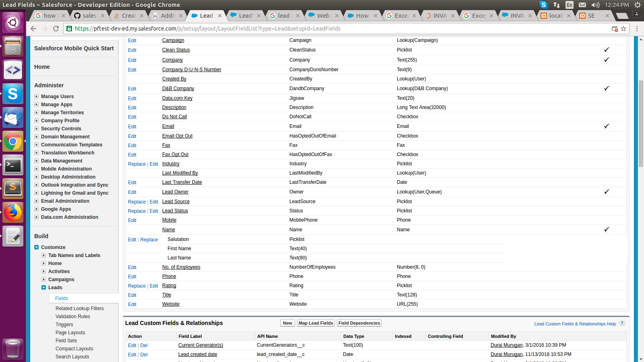Open the system volume indicator
The width and height of the screenshot is (644, 362).
(x=595, y=5)
